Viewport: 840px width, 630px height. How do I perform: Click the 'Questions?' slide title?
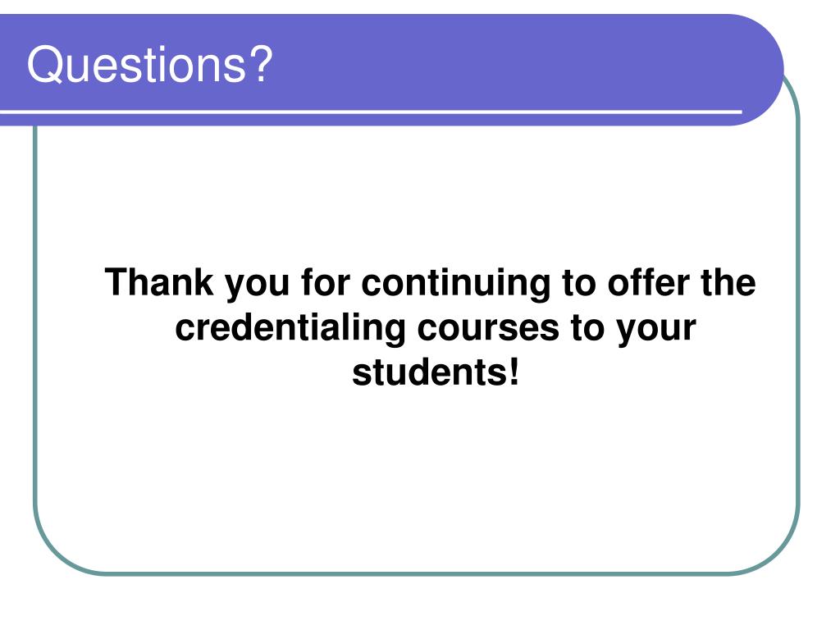click(150, 65)
